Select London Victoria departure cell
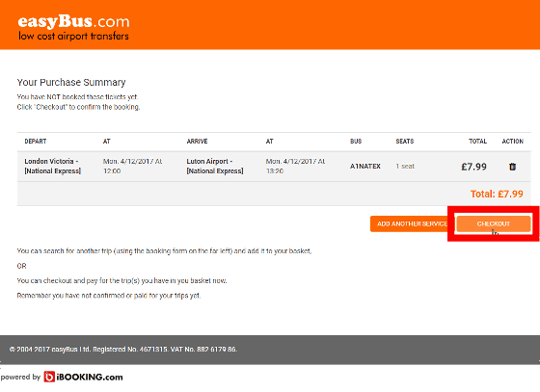Viewport: 540px width, 392px height. pyautogui.click(x=53, y=166)
